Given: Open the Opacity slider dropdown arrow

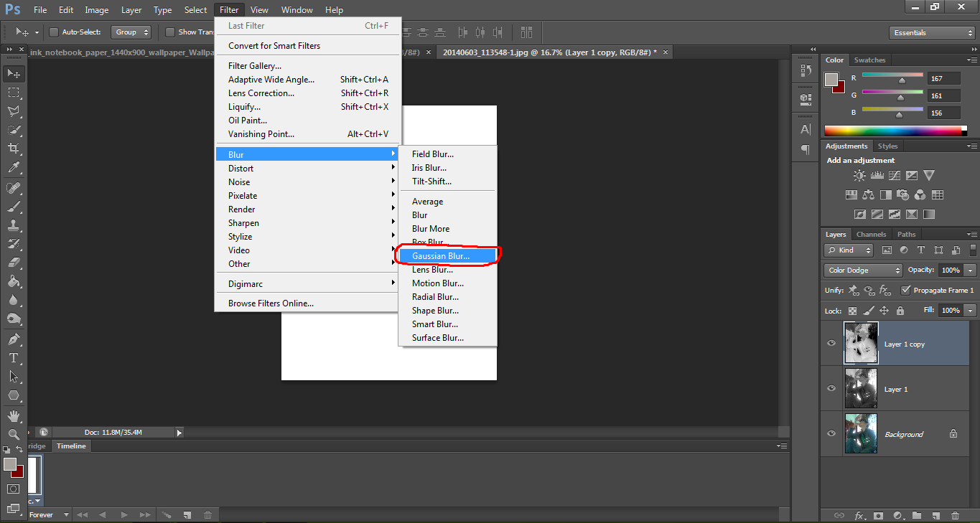Looking at the screenshot, I should [971, 270].
